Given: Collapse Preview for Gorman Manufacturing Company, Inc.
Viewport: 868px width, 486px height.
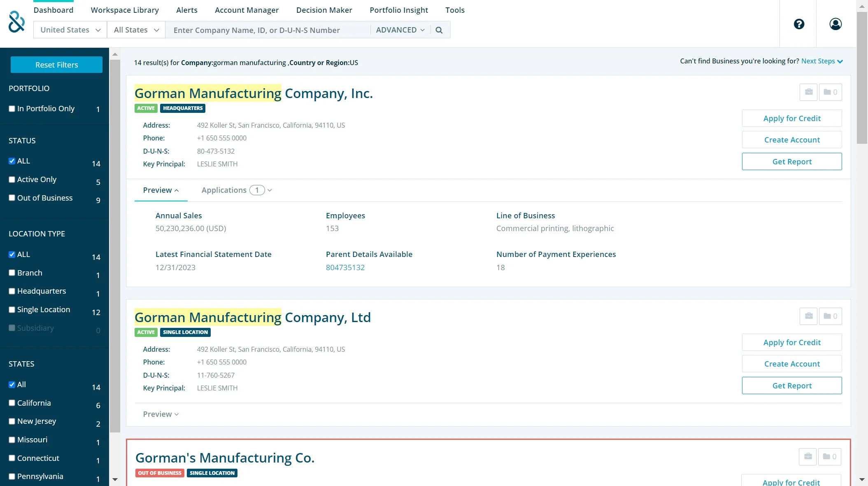Looking at the screenshot, I should [x=161, y=190].
